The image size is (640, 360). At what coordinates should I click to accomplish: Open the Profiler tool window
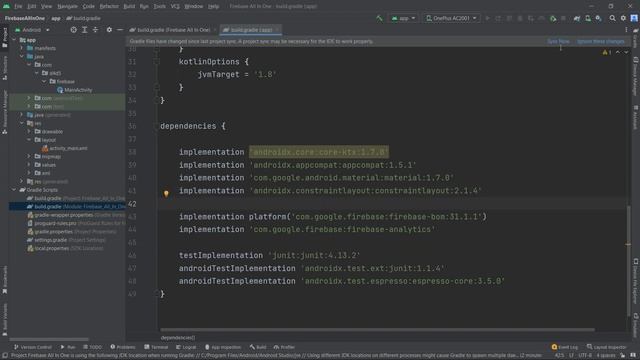(x=284, y=347)
